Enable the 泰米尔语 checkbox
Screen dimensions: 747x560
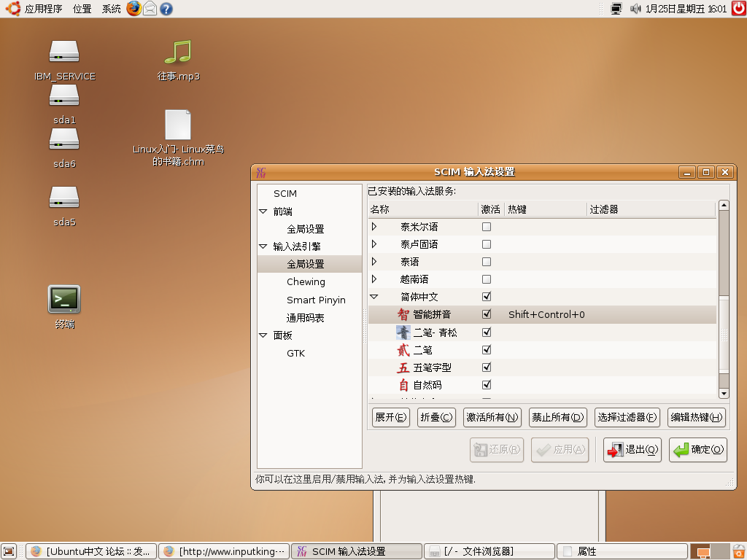[487, 227]
